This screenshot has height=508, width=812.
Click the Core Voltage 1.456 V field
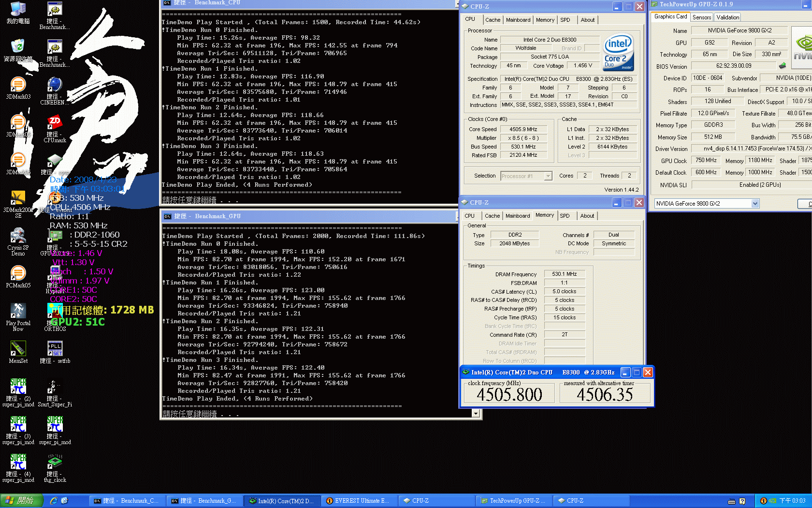point(583,65)
